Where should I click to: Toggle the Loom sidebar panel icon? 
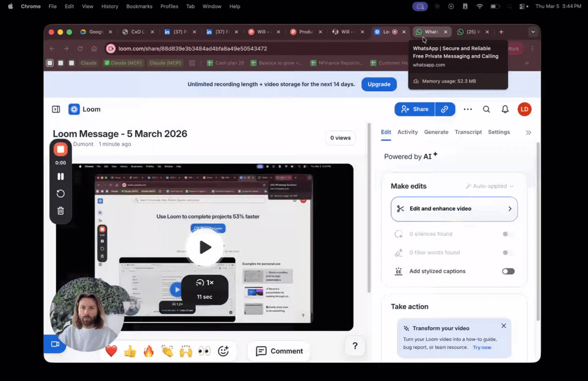point(56,110)
